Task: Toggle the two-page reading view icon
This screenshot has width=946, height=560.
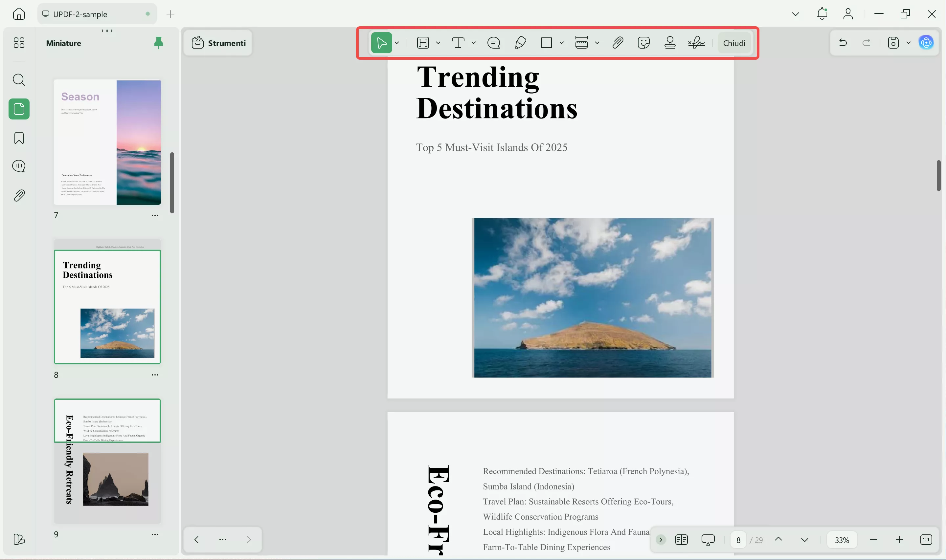Action: pyautogui.click(x=681, y=540)
